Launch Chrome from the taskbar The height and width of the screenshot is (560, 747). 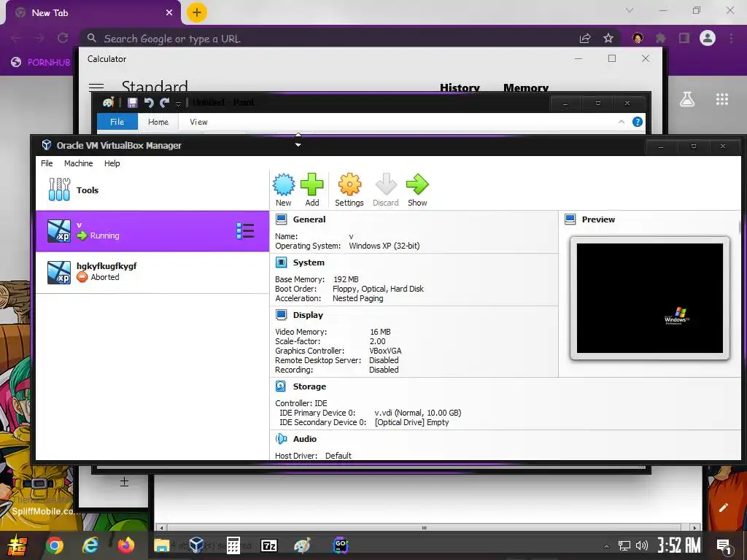tap(54, 545)
